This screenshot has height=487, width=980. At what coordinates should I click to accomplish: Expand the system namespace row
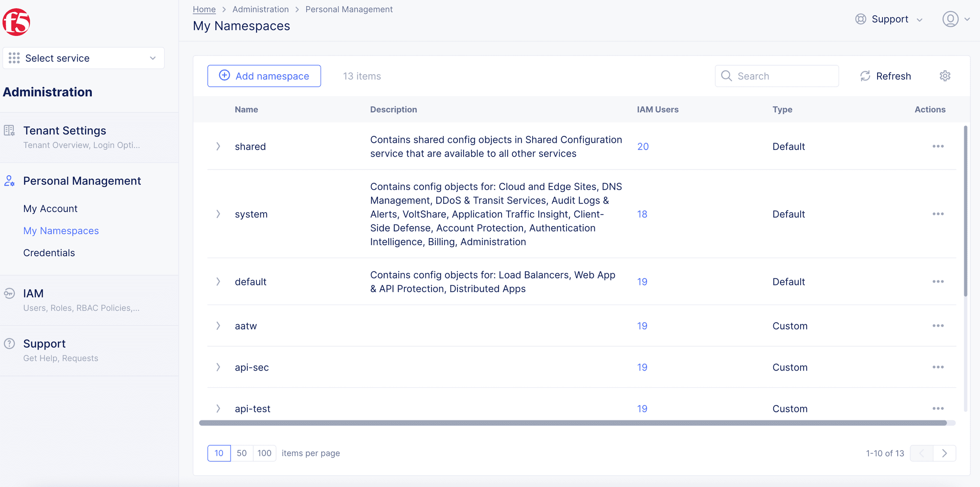click(x=218, y=214)
